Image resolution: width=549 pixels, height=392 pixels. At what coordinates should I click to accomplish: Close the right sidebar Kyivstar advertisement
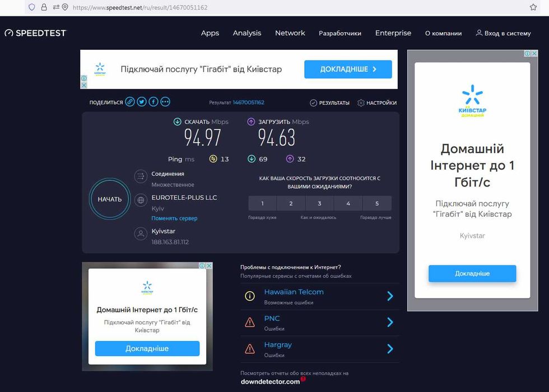534,54
